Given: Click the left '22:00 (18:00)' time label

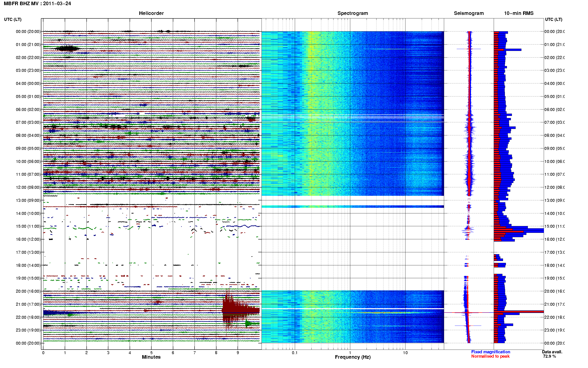Looking at the screenshot, I should tap(28, 317).
